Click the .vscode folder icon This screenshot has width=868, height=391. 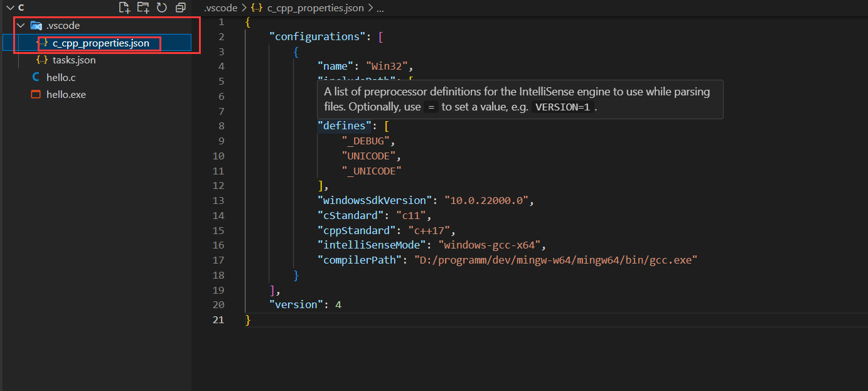coord(36,26)
